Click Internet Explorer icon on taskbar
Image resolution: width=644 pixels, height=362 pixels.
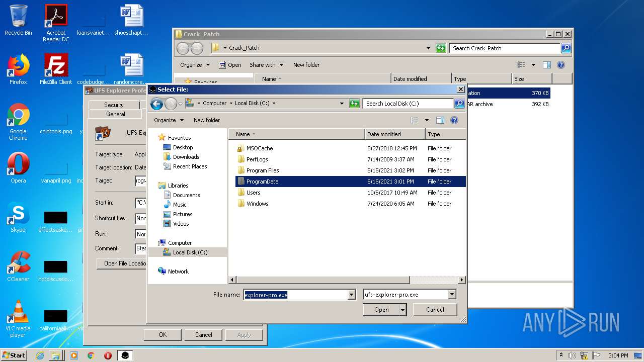pyautogui.click(x=40, y=355)
